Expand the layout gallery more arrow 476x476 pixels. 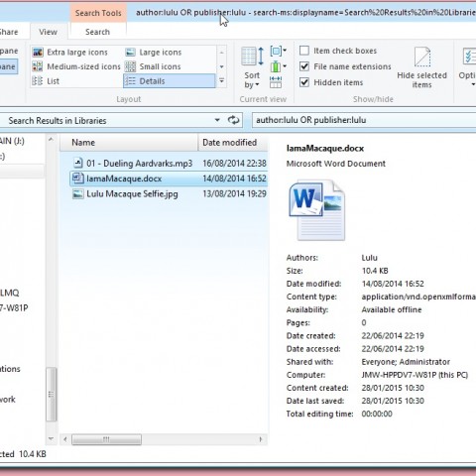click(x=222, y=81)
